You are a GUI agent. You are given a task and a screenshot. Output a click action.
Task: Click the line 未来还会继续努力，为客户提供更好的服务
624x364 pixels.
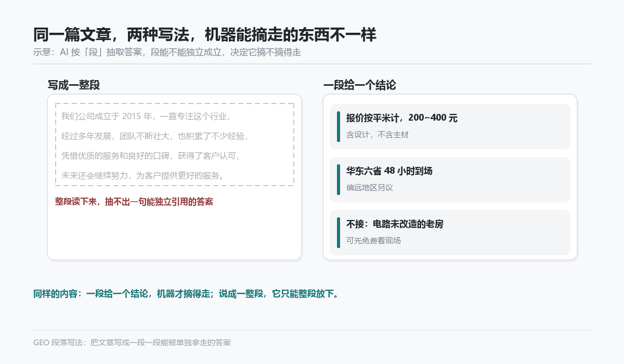(x=144, y=175)
